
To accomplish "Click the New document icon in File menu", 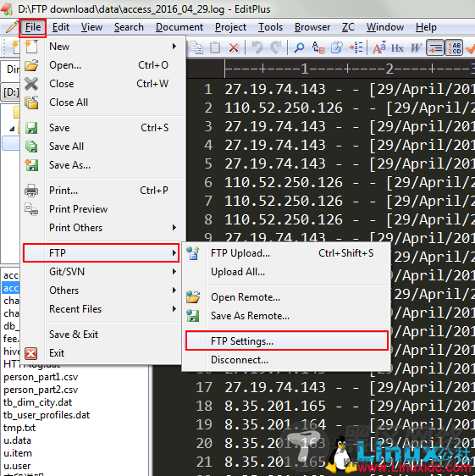I will pos(31,47).
